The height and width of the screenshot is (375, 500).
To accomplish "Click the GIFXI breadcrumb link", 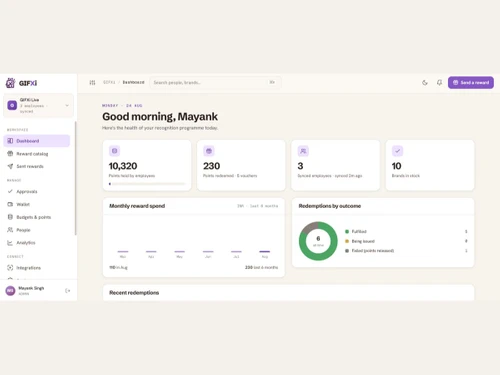I will (109, 82).
